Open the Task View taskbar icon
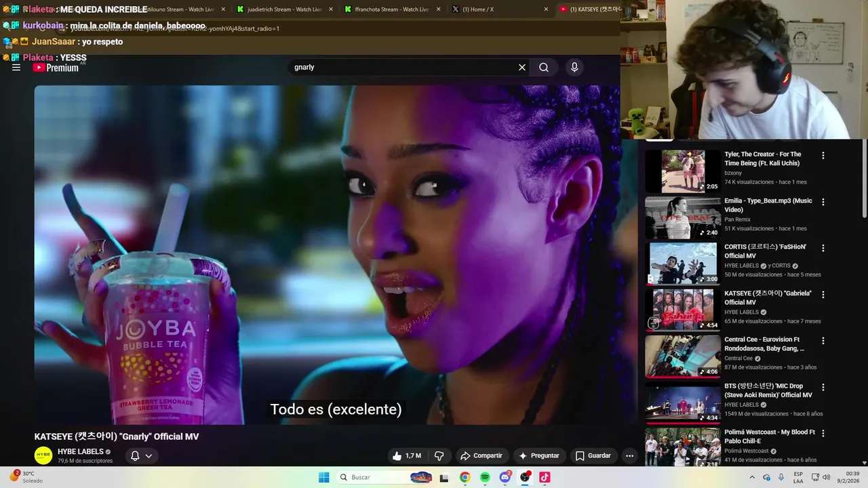Screen dimensions: 868x488 pyautogui.click(x=444, y=478)
